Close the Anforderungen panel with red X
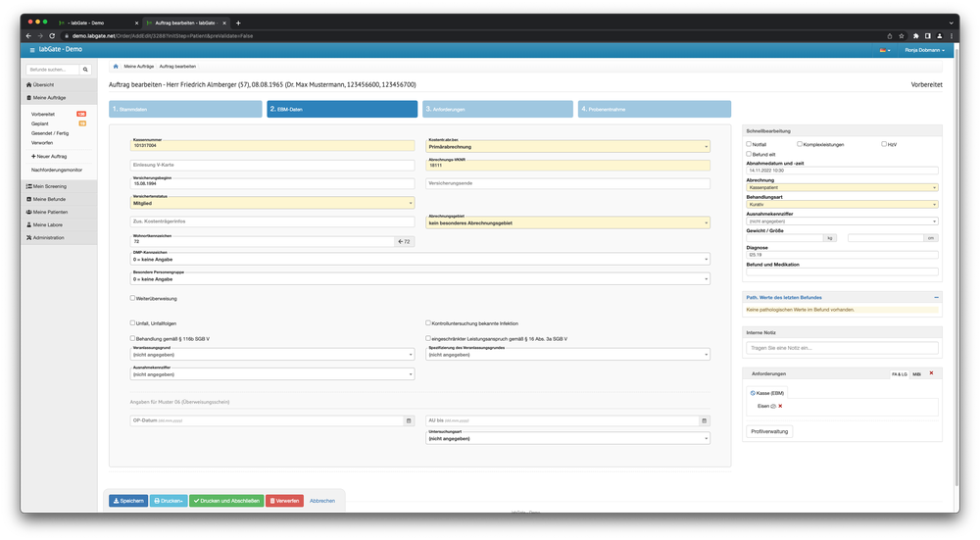 click(x=931, y=373)
